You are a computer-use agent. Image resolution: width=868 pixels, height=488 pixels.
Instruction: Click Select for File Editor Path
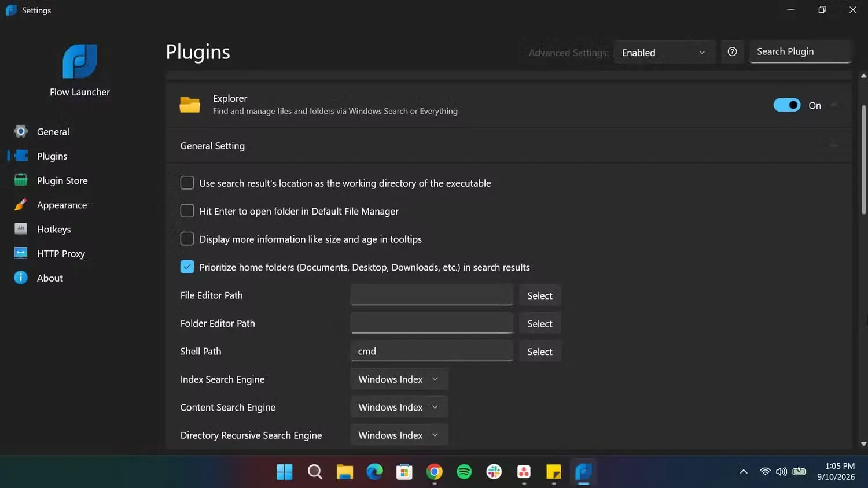540,295
